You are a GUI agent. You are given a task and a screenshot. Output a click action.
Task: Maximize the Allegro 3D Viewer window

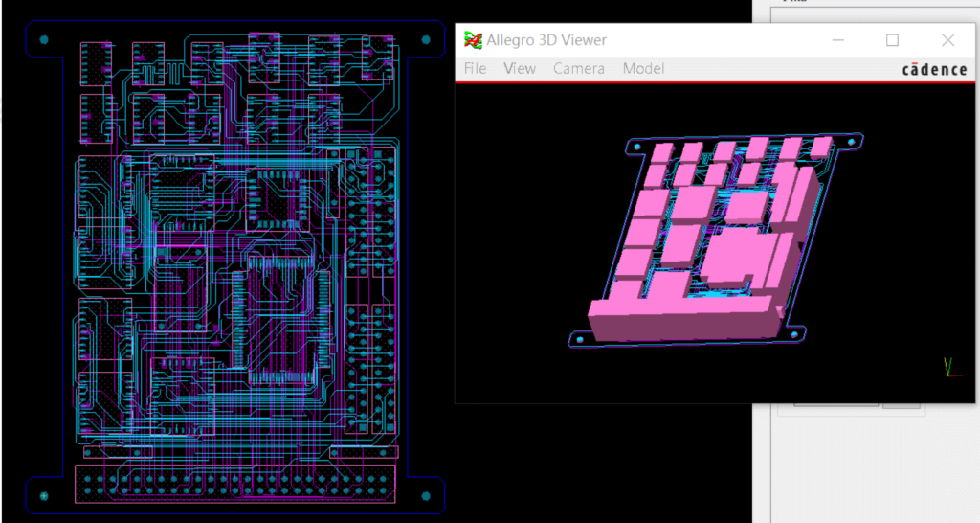[x=892, y=40]
